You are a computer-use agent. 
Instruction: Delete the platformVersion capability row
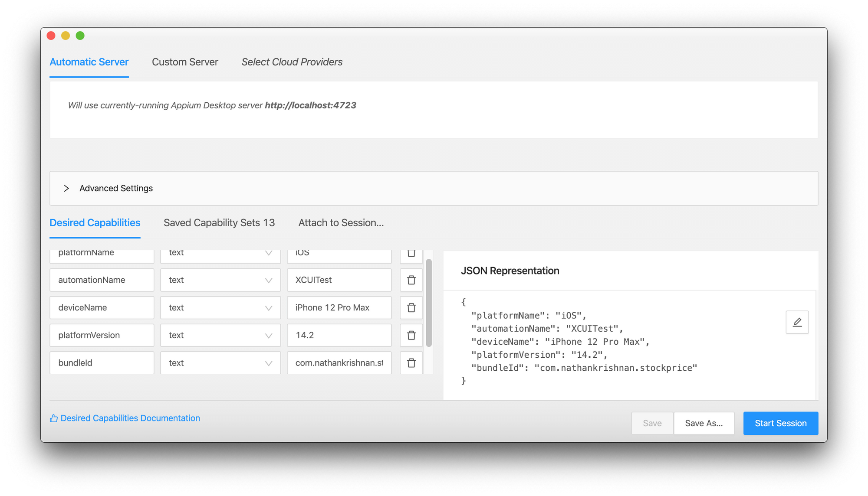[x=411, y=335]
